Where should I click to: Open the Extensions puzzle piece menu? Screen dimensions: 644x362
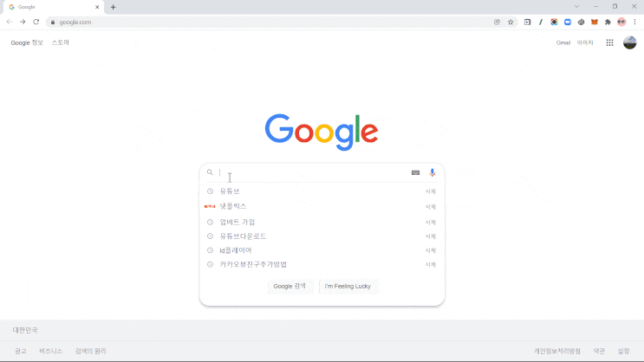click(608, 23)
